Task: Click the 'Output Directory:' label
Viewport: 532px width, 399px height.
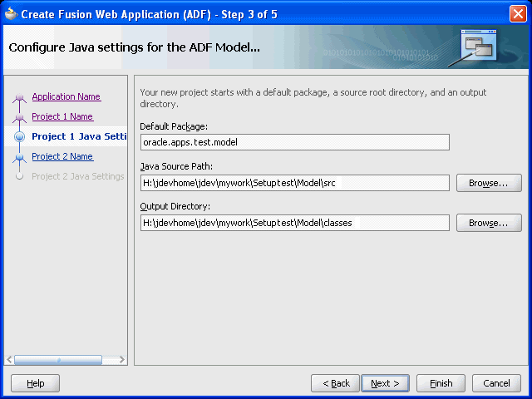Action: click(x=175, y=206)
